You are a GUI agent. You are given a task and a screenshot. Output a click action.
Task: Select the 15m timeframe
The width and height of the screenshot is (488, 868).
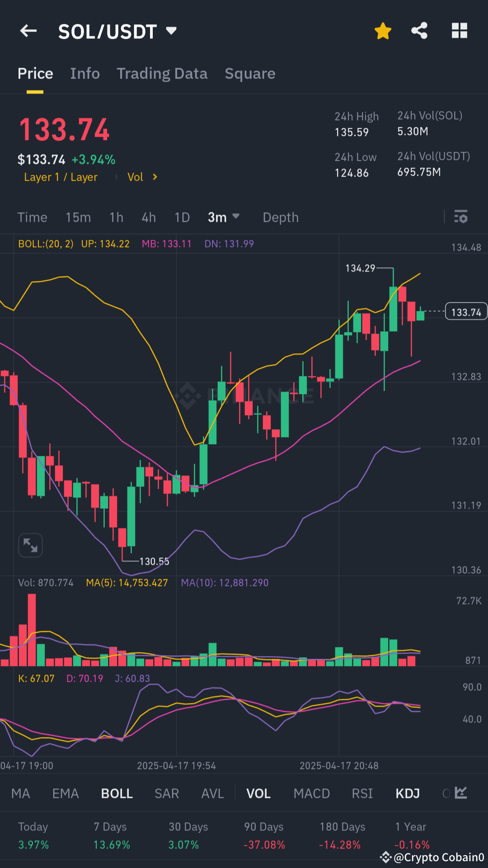[78, 217]
